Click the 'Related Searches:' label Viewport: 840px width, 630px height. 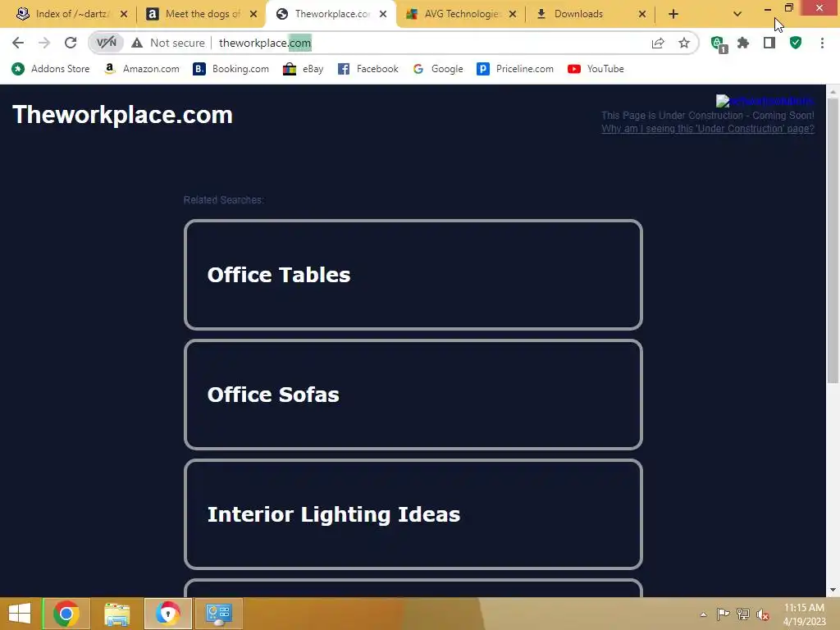pos(223,200)
